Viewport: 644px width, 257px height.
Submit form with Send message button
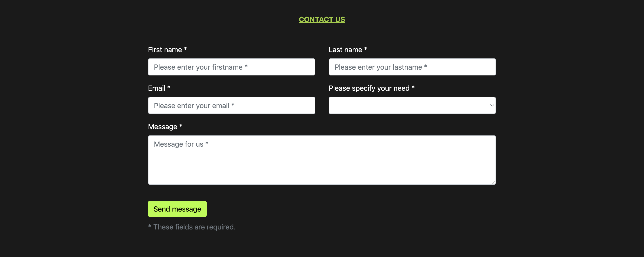177,209
